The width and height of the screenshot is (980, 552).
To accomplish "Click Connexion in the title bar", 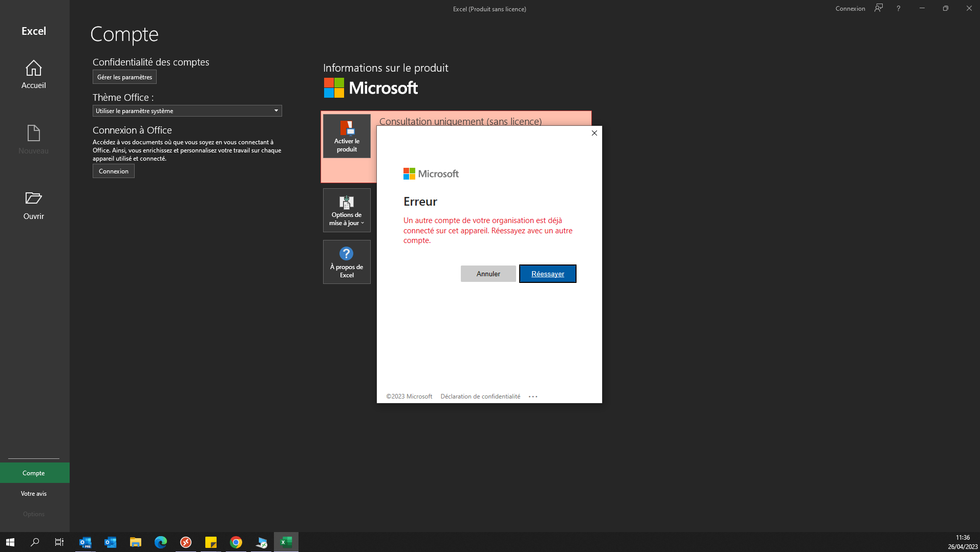I will point(850,9).
